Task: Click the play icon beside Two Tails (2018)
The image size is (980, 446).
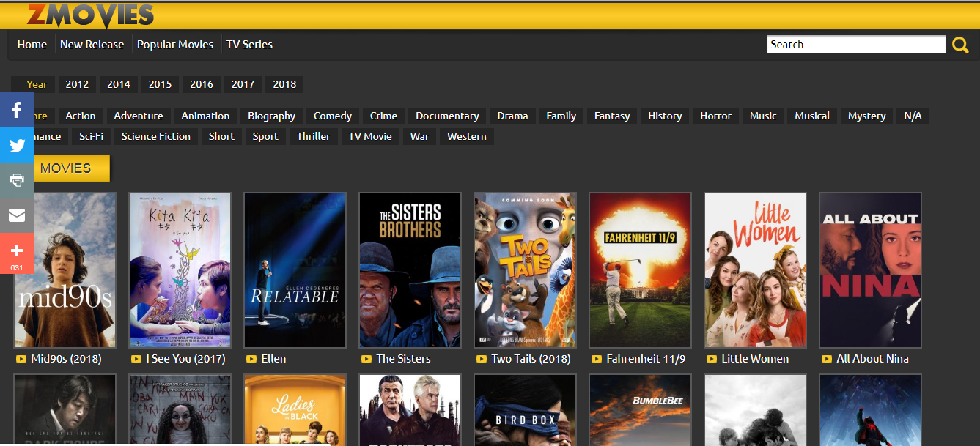Action: point(482,359)
